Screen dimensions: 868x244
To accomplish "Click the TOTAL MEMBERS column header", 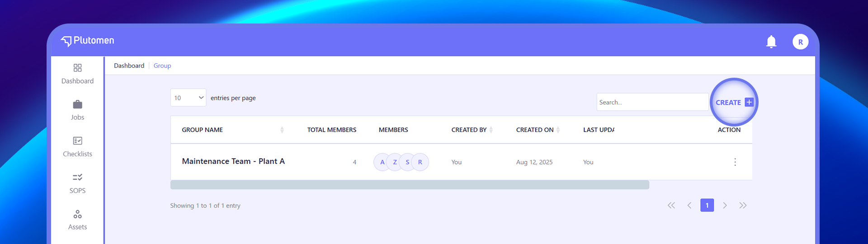I will pyautogui.click(x=332, y=130).
